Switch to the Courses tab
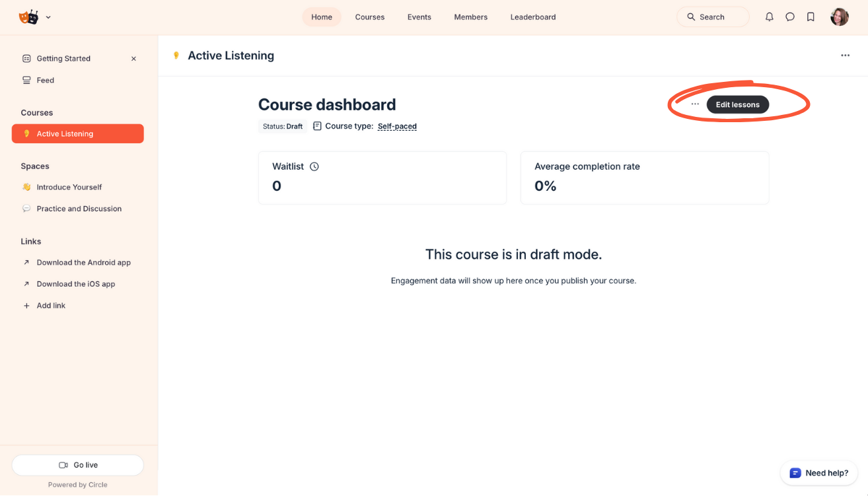Image resolution: width=868 pixels, height=496 pixels. pyautogui.click(x=369, y=17)
